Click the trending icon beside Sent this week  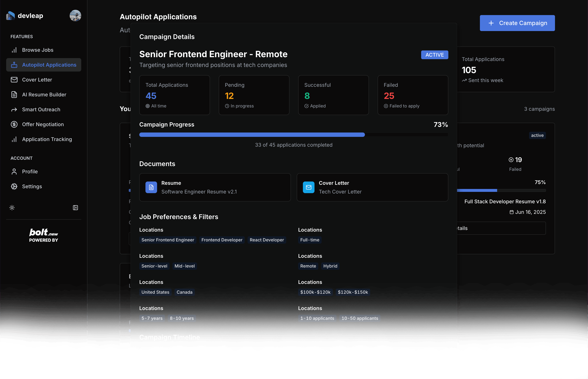[464, 80]
